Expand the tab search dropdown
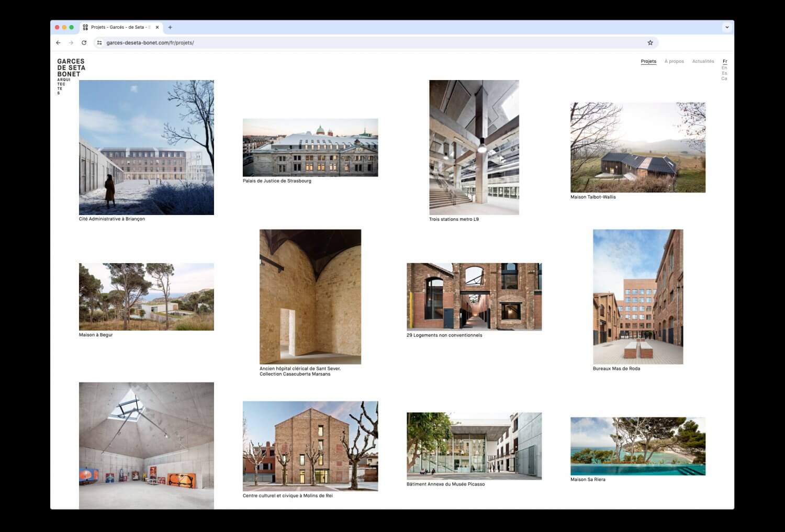The image size is (785, 532). (727, 27)
